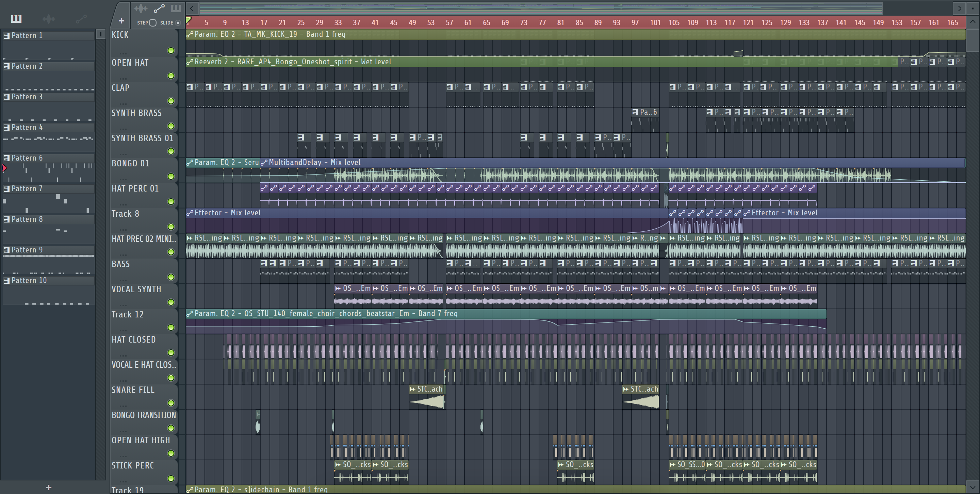
Task: Toggle the SNARE FILL track mute LED
Action: pos(171,403)
